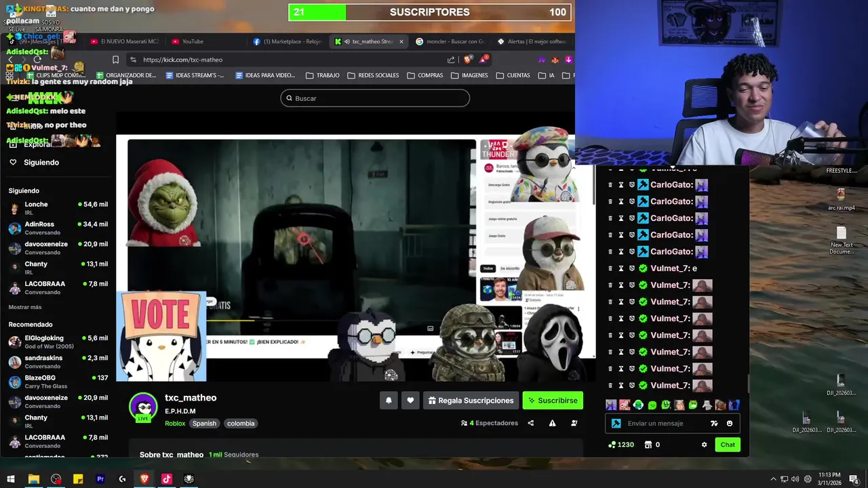Open arc rai.mp4 desktop file

[x=841, y=199]
